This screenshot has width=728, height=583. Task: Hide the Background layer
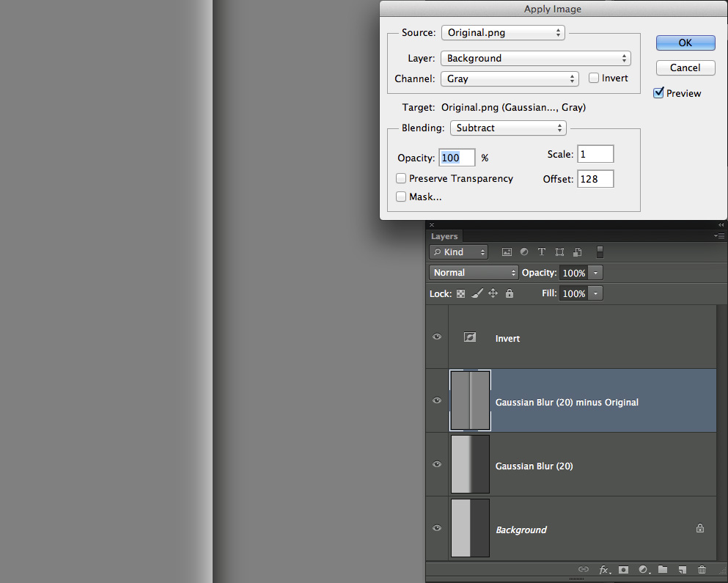coord(437,528)
